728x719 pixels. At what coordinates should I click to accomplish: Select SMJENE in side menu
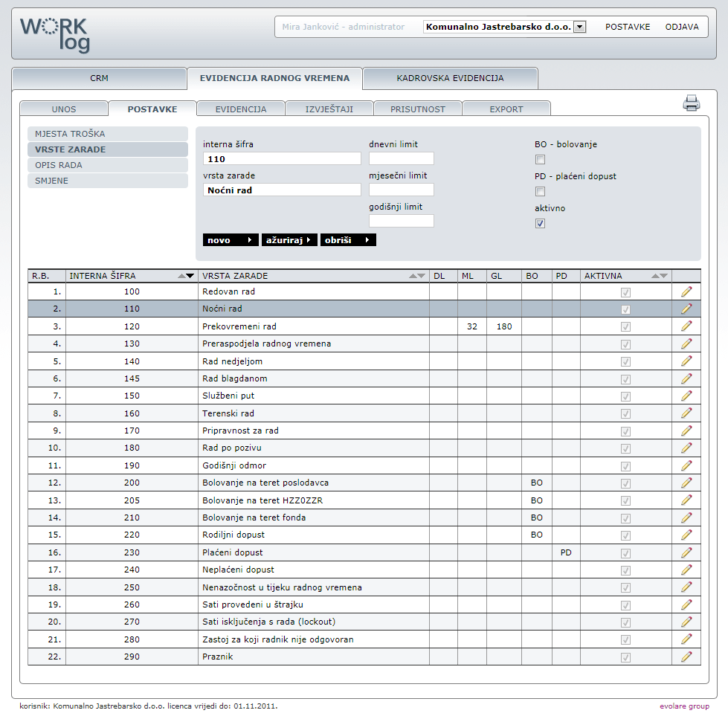(108, 181)
